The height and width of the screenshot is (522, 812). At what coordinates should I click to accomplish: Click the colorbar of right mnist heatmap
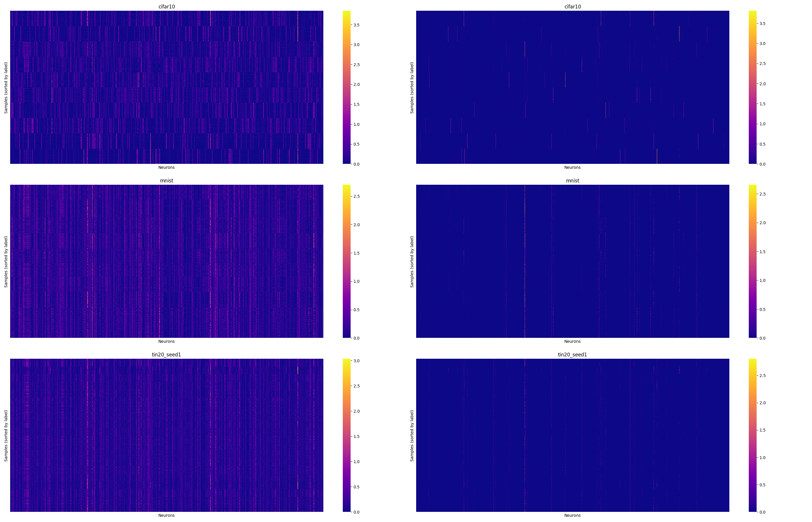click(x=753, y=261)
